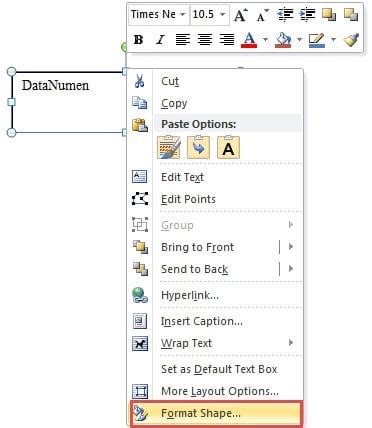The width and height of the screenshot is (372, 428).
Task: Open the Font Color dropdown arrow
Action: [265, 40]
